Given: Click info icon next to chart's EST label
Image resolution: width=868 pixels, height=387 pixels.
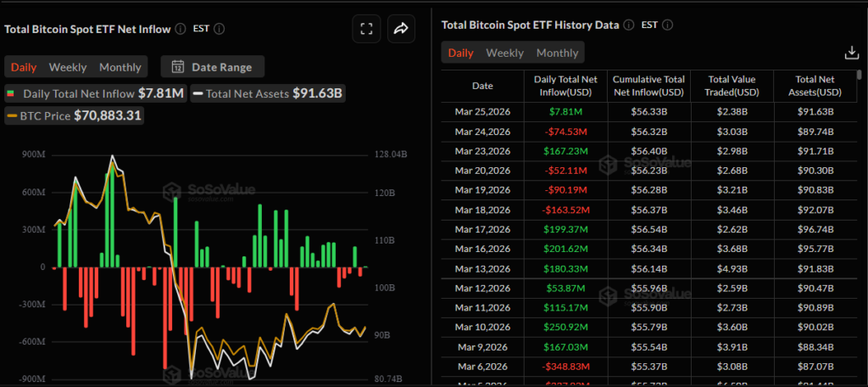Looking at the screenshot, I should [x=220, y=29].
